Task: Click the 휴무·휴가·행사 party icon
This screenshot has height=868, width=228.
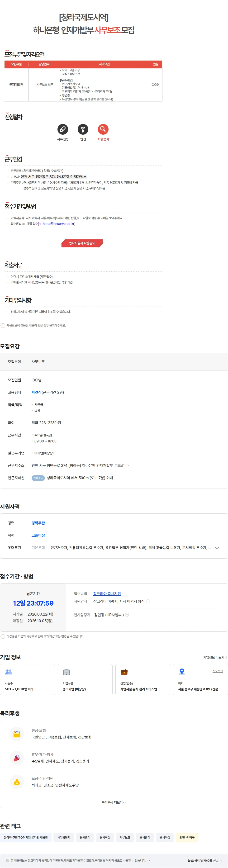Action: (17, 758)
